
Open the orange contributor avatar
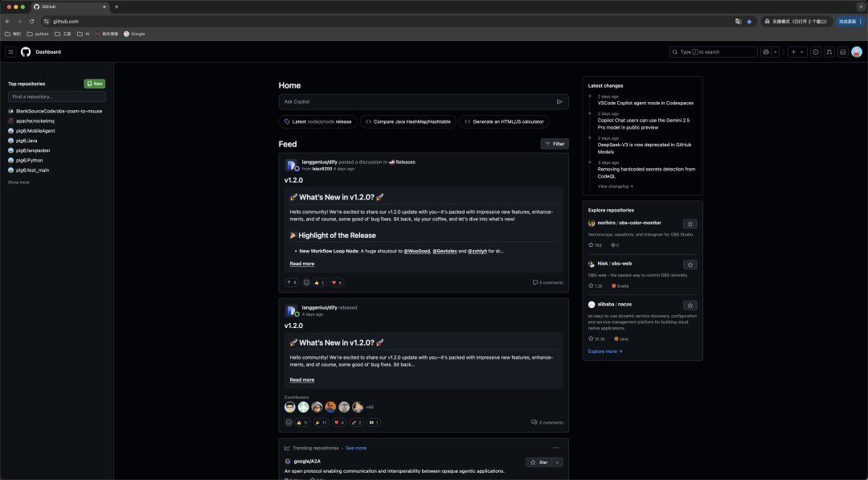click(x=330, y=408)
